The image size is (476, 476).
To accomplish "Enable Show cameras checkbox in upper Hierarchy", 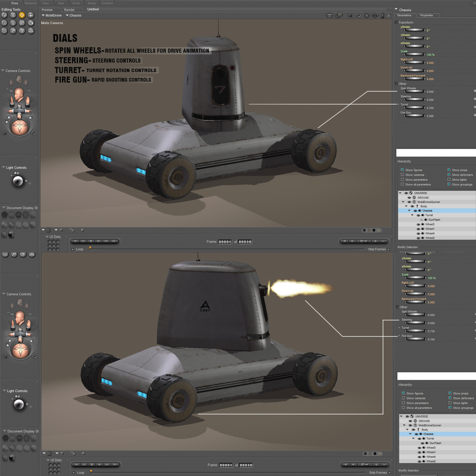I will [x=402, y=175].
